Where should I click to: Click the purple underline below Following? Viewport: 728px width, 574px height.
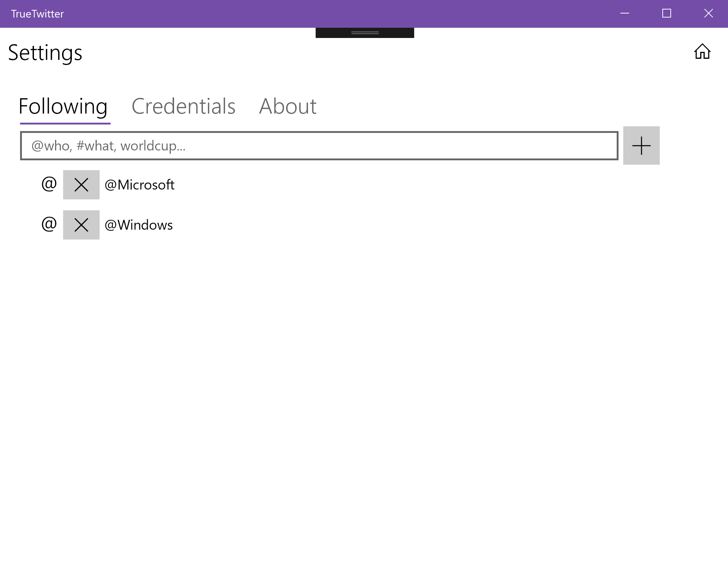(65, 123)
